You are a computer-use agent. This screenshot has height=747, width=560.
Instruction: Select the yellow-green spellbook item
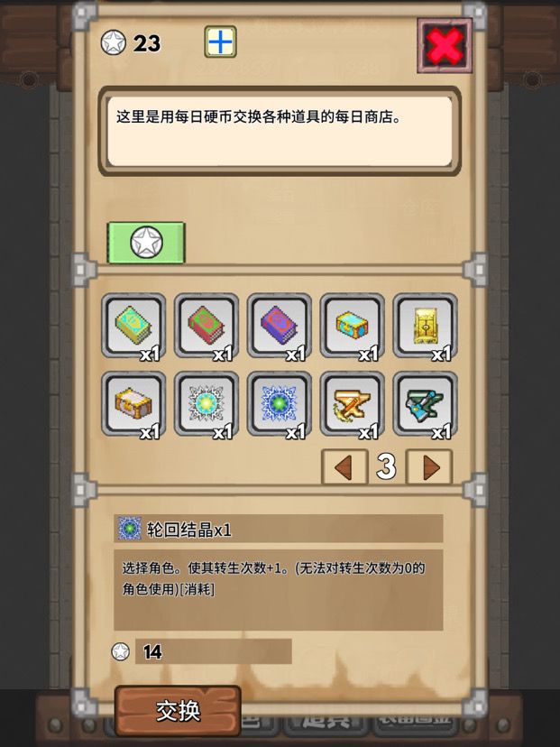pos(133,326)
